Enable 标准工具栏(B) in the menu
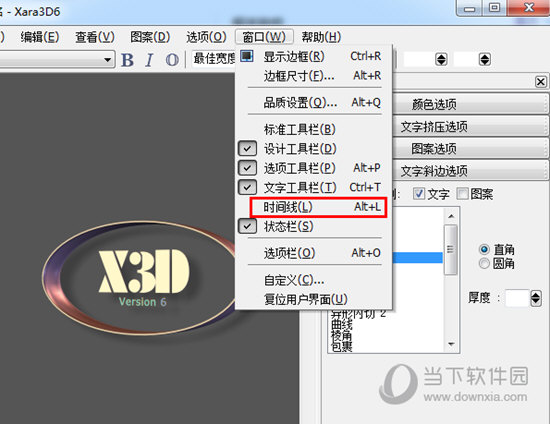 tap(314, 129)
